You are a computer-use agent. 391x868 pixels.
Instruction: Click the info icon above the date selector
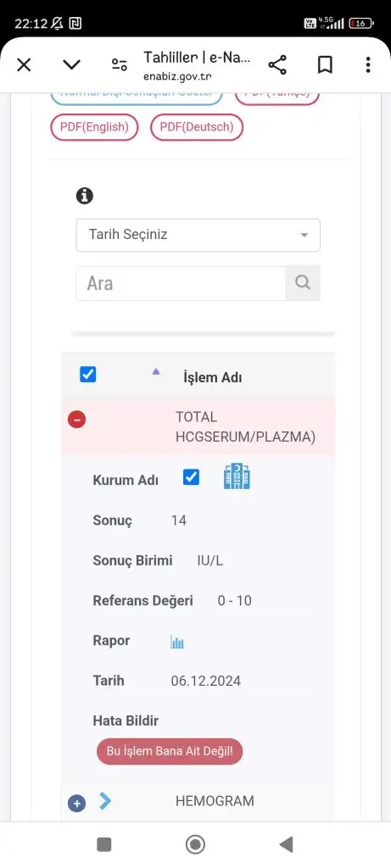click(x=85, y=196)
